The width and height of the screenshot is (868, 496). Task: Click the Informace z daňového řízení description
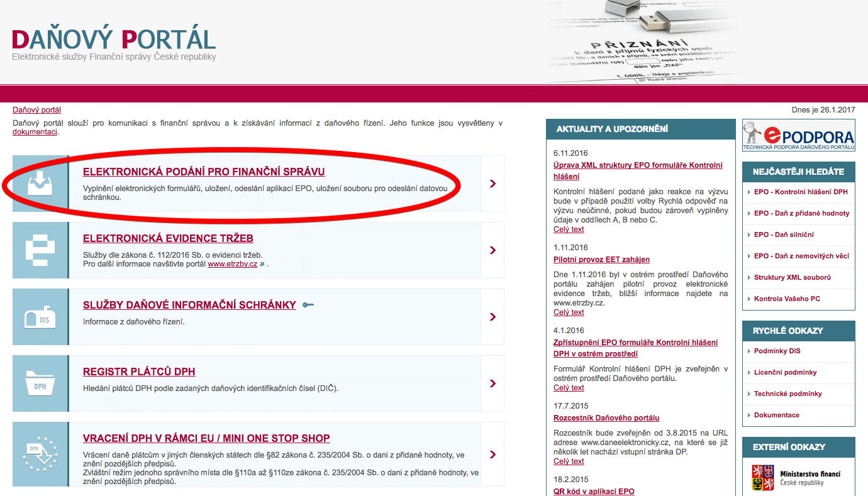[134, 322]
